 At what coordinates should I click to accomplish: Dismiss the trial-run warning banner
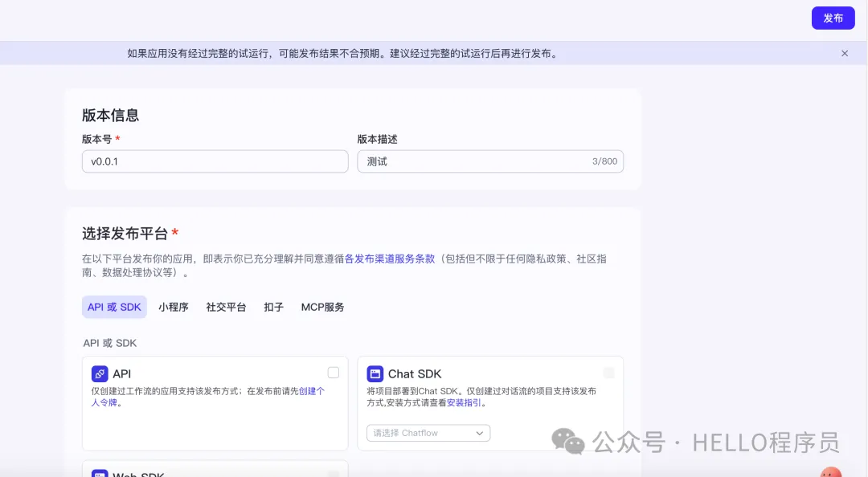pos(844,54)
